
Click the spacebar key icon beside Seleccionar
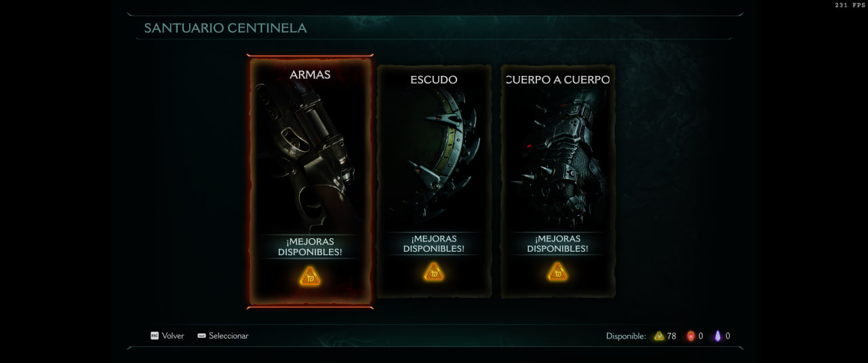201,336
